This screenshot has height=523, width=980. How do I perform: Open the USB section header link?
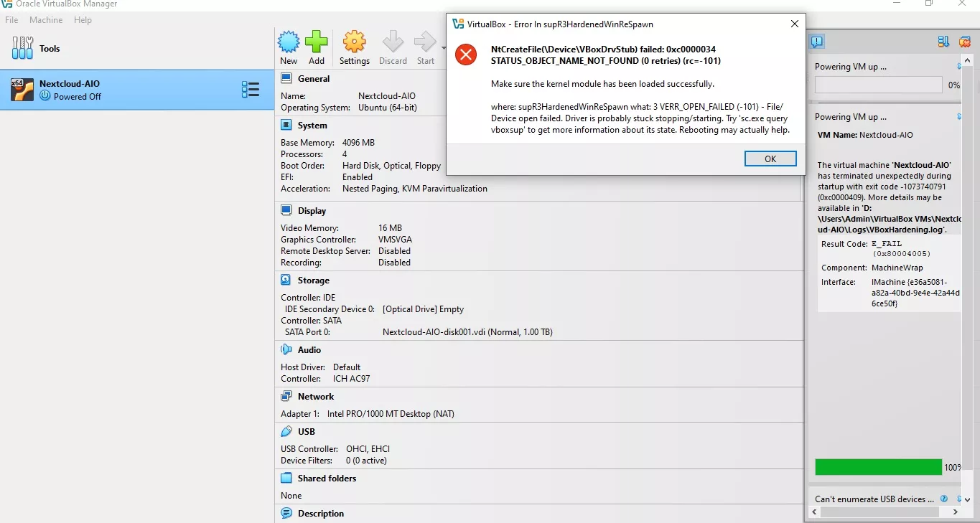tap(307, 432)
